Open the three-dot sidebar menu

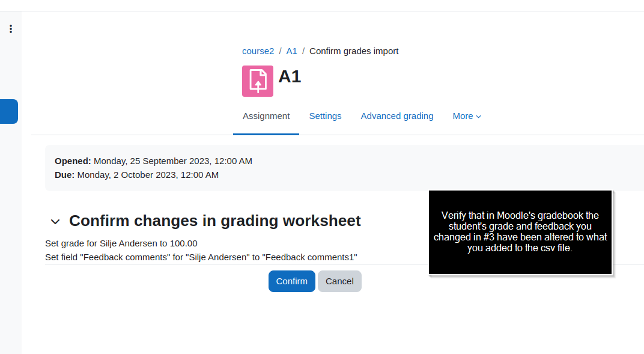coord(11,29)
